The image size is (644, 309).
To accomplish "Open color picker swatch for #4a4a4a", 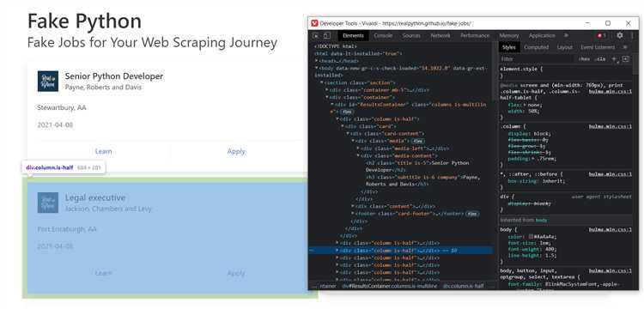I will click(532, 237).
